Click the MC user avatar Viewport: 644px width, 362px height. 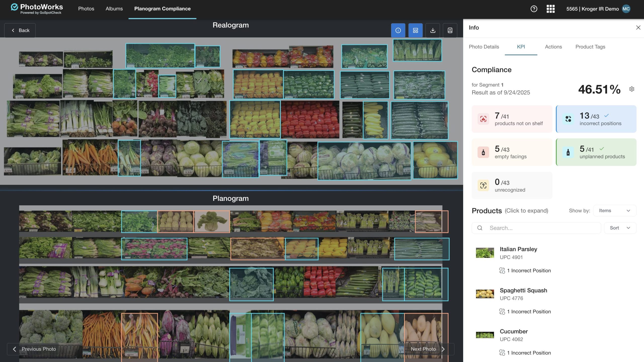pos(626,9)
